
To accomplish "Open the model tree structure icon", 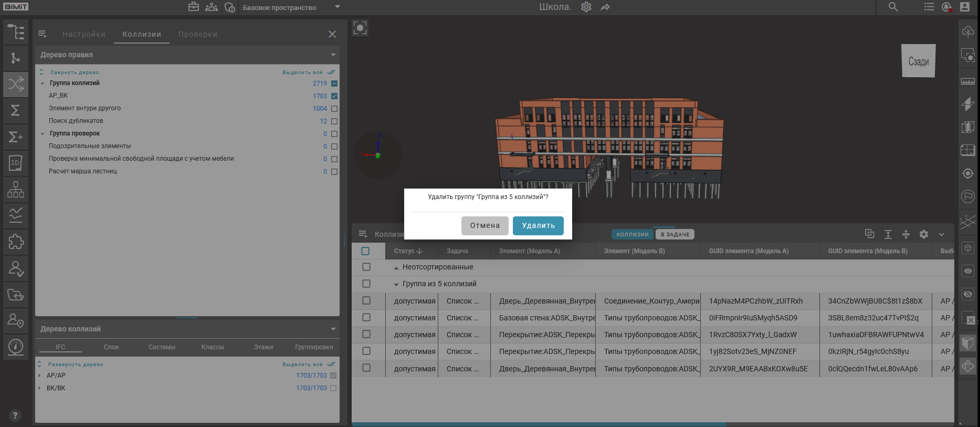I will click(x=16, y=32).
